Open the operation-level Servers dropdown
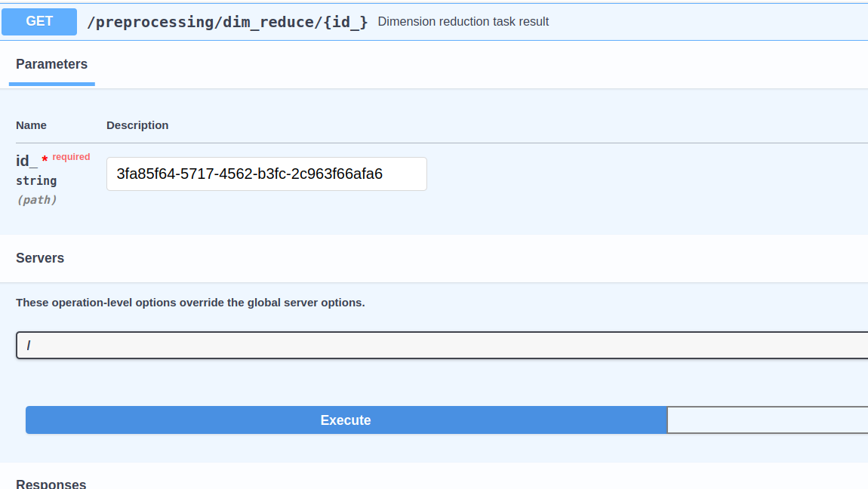The height and width of the screenshot is (489, 868). pos(442,345)
